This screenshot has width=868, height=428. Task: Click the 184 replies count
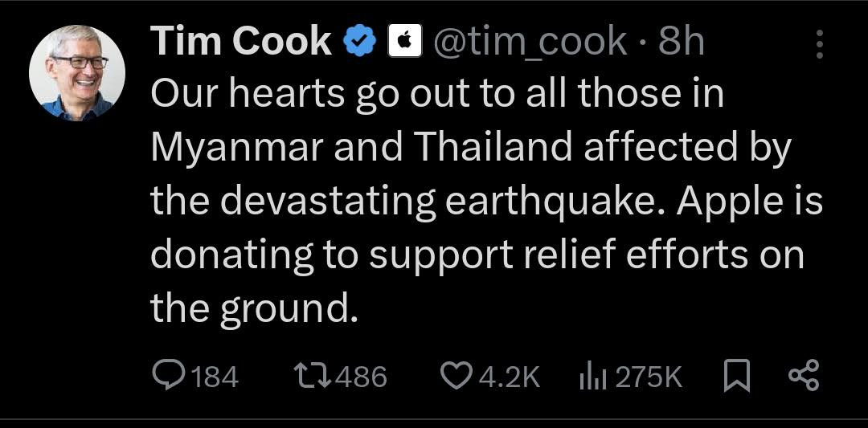coord(215,377)
